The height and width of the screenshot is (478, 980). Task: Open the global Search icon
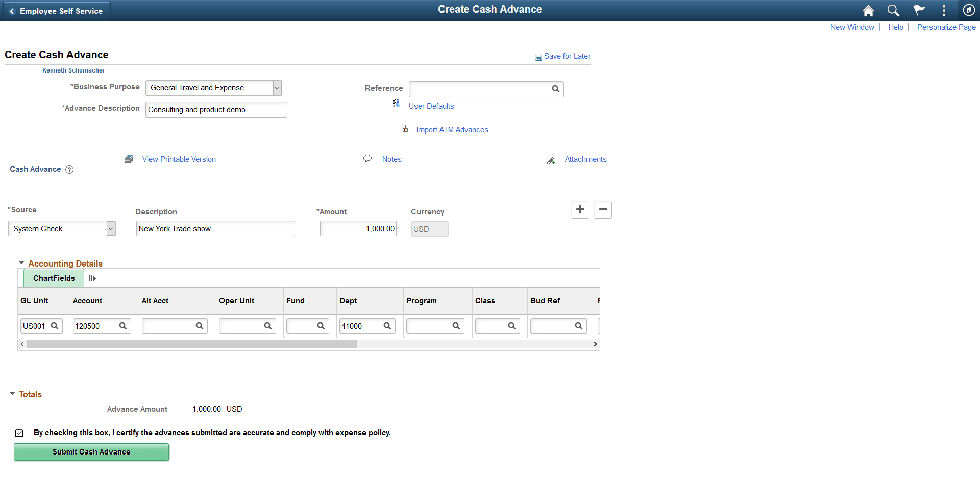(893, 10)
